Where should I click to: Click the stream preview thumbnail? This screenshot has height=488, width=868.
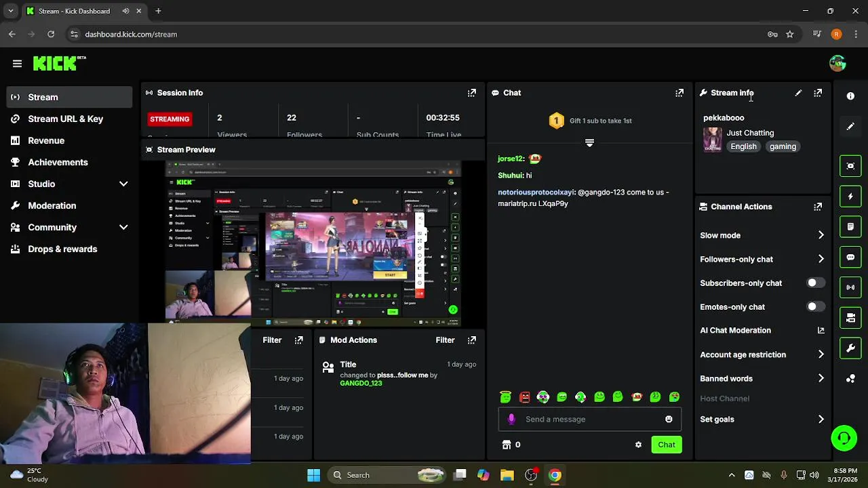coord(313,243)
